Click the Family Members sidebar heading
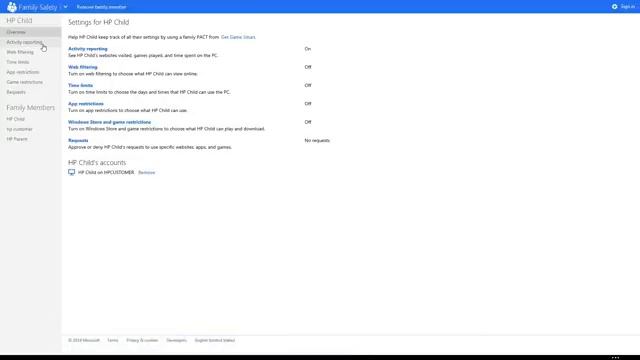Screen dimensions: 640x360 click(x=31, y=108)
